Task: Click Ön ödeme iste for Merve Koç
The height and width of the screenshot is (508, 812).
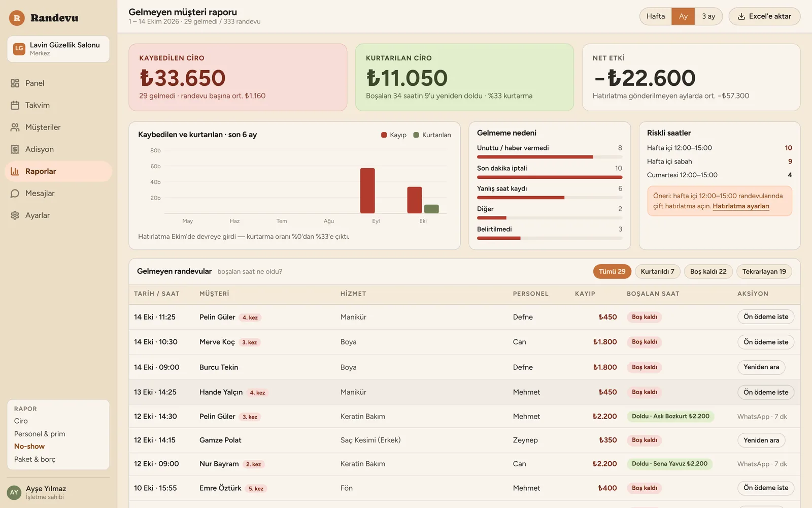Action: point(766,342)
